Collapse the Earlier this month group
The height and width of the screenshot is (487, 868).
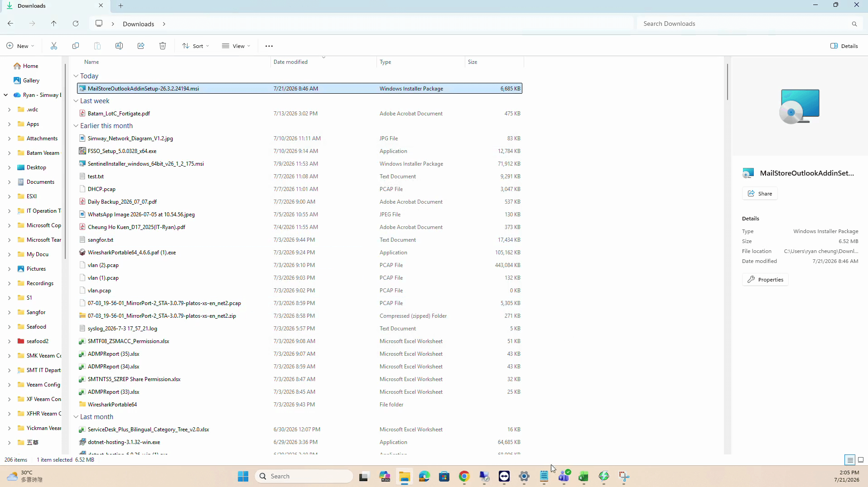tap(76, 126)
